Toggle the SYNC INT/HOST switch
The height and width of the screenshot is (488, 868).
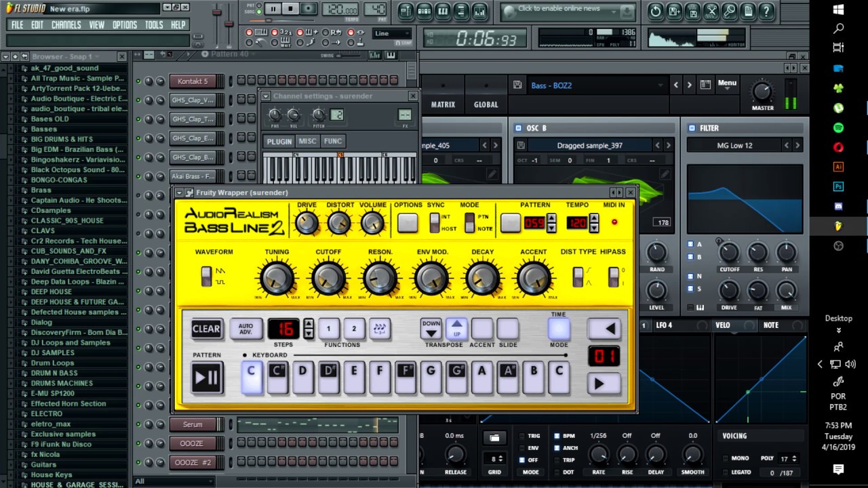[x=435, y=222]
